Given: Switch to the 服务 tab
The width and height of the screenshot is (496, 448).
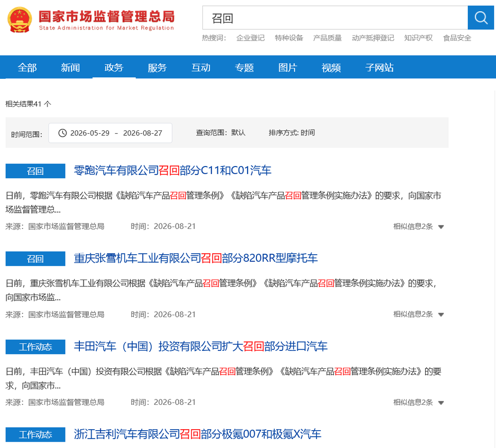Looking at the screenshot, I should (157, 67).
